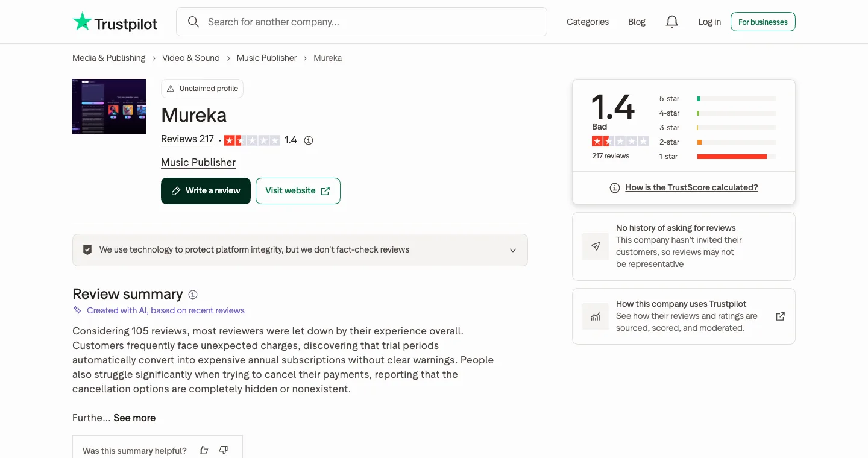Viewport: 868px width, 458px height.
Task: Open the Categories menu
Action: pyautogui.click(x=588, y=22)
